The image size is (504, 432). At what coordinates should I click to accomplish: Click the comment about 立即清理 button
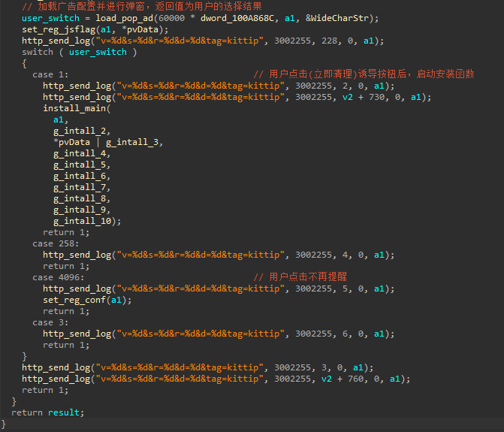click(364, 74)
